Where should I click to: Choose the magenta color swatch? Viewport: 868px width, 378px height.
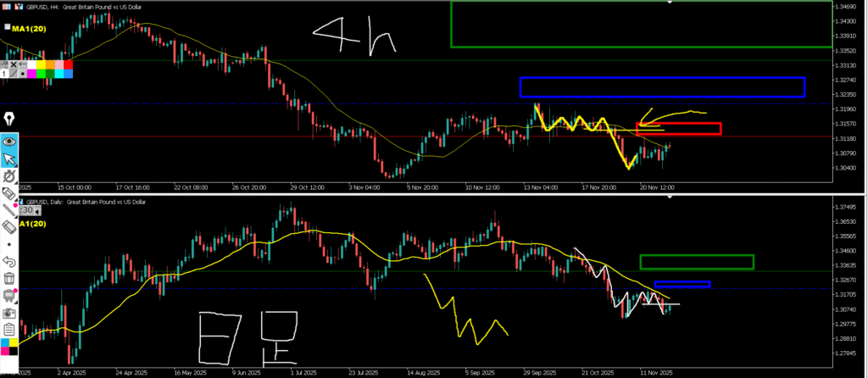31,74
